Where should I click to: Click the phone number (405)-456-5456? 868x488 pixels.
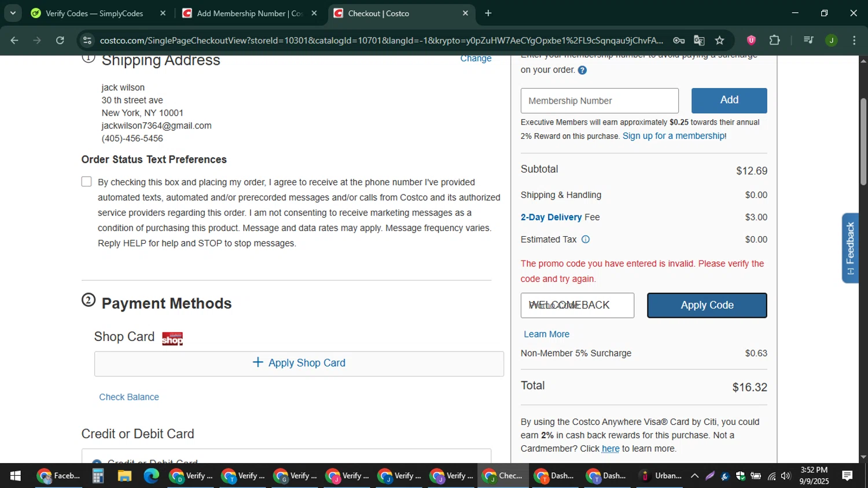point(133,138)
